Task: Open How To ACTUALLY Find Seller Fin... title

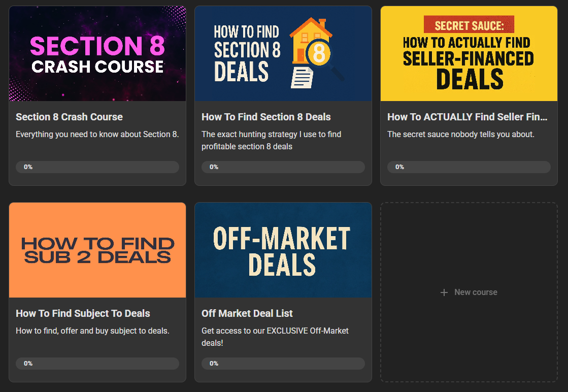Action: pos(467,117)
